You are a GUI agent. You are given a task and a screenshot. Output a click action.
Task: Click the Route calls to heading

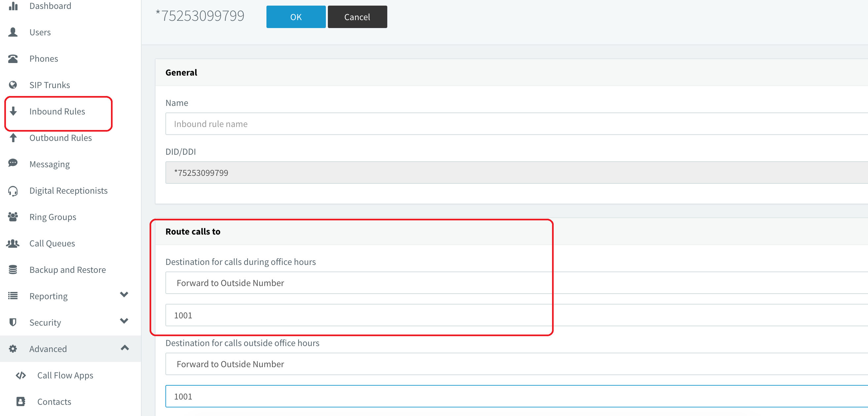pyautogui.click(x=193, y=232)
